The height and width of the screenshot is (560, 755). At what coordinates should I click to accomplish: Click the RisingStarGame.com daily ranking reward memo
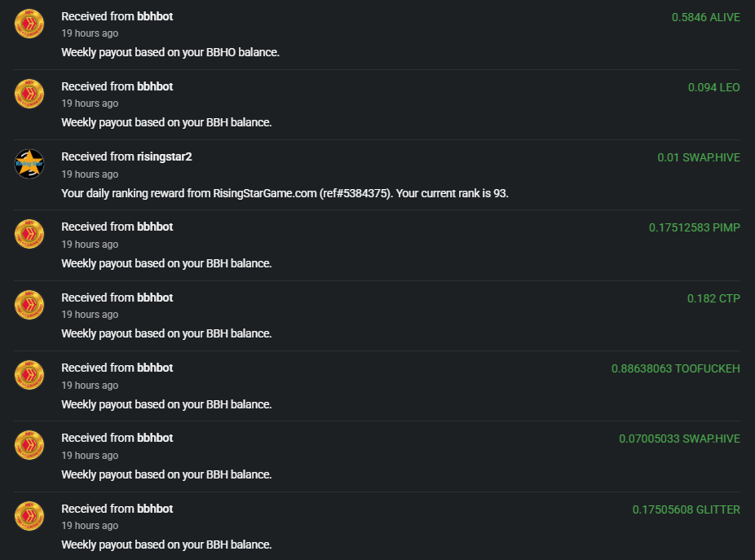pyautogui.click(x=285, y=193)
